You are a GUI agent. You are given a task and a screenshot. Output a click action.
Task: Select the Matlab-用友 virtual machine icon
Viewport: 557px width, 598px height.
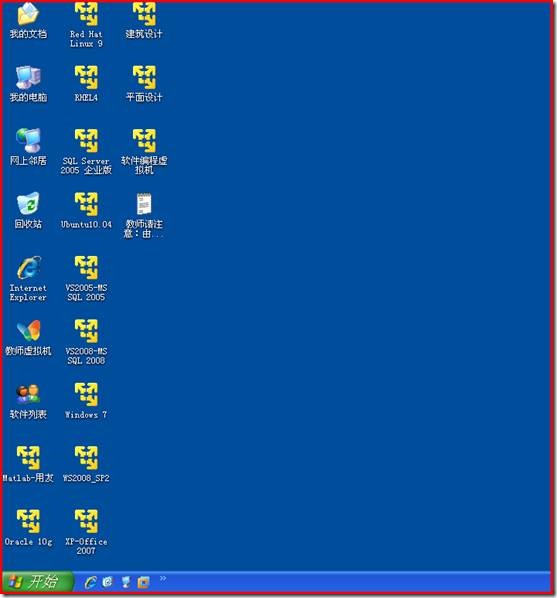pos(28,458)
